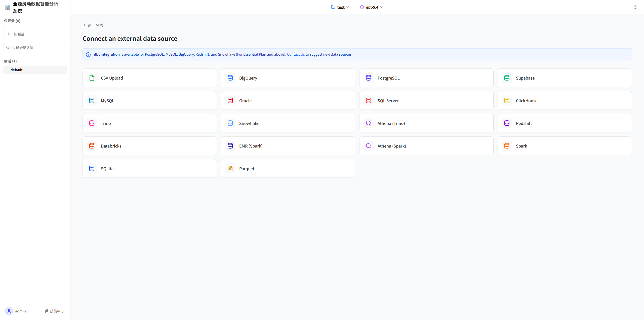This screenshot has height=320, width=644.
Task: Click the MySQL label text
Action: (107, 101)
